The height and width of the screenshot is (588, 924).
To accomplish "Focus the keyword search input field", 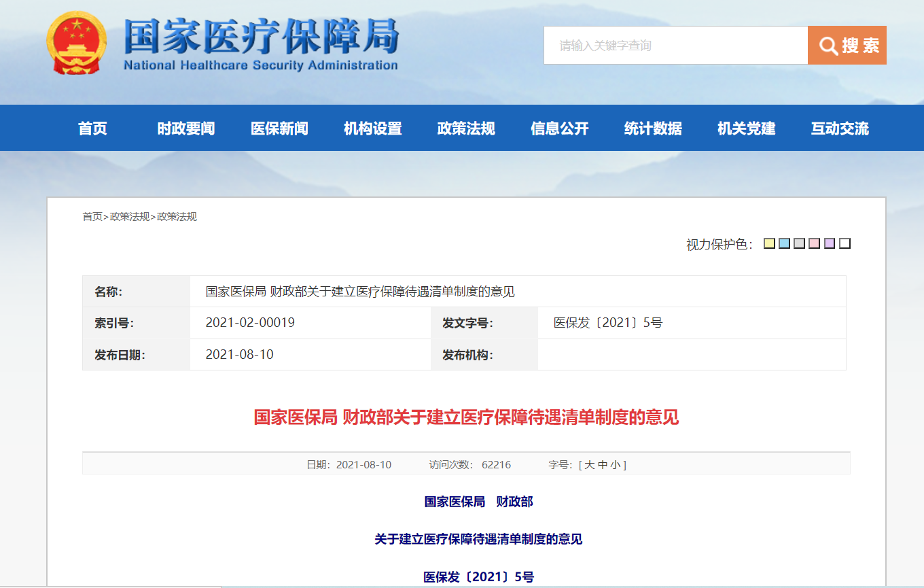I will 675,46.
